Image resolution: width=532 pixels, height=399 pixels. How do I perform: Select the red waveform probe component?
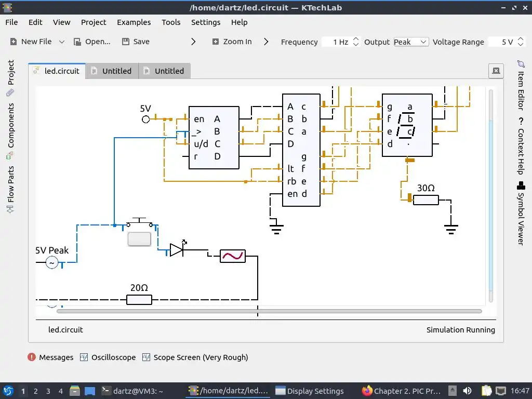click(232, 256)
